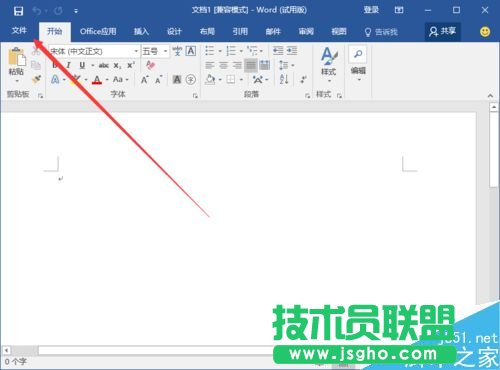Image resolution: width=500 pixels, height=370 pixels.
Task: Switch to the 邮件 Mailings tab
Action: pyautogui.click(x=273, y=32)
